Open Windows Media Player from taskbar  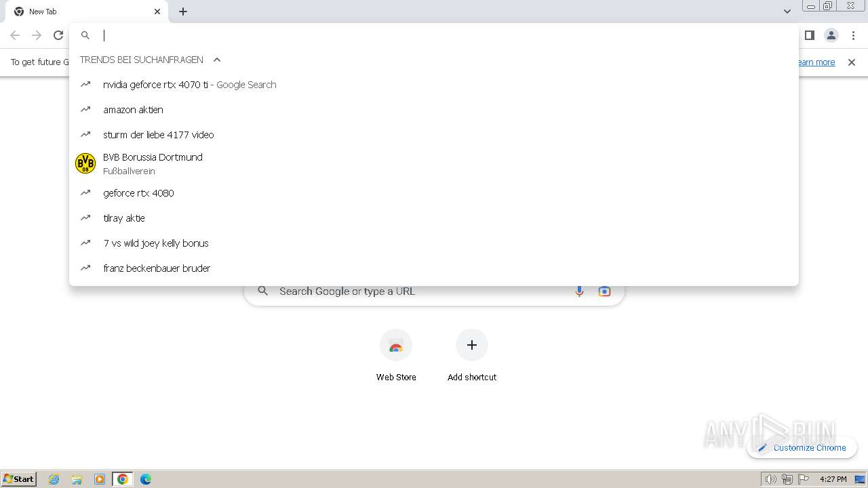pyautogui.click(x=100, y=479)
